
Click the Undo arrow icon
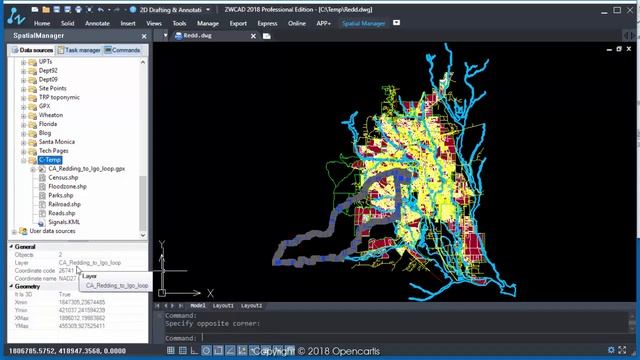(100, 9)
